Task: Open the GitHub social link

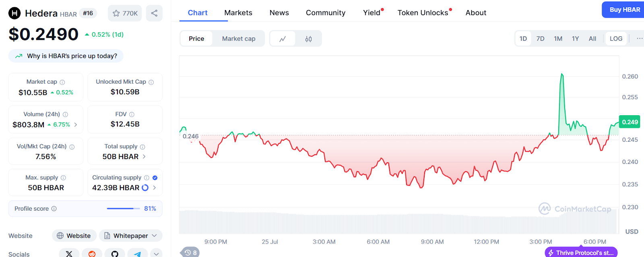Action: (x=115, y=254)
